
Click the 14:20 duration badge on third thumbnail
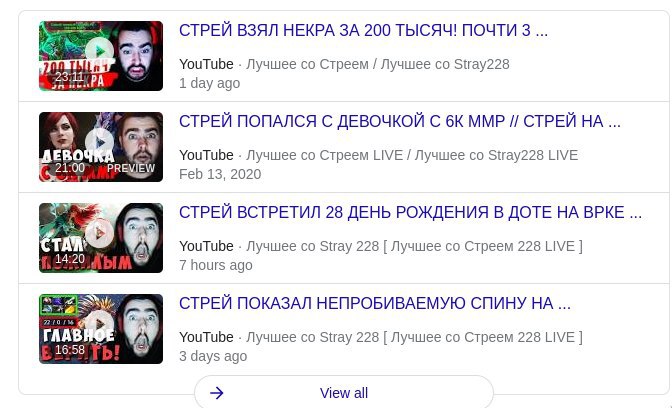[69, 259]
